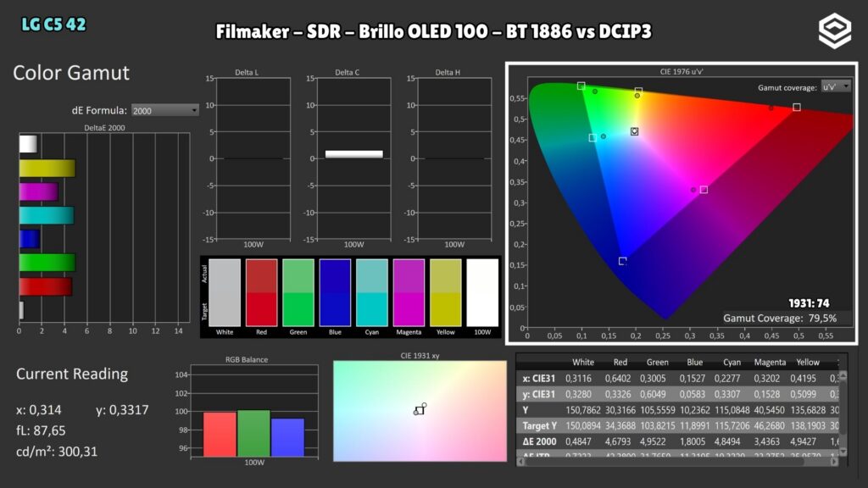Click the white point marker in CIE 1976 chart
868x488 pixels.
tap(634, 131)
